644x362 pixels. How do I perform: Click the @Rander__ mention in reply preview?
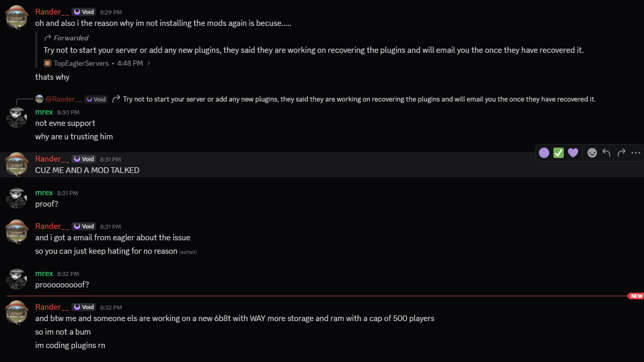(64, 99)
